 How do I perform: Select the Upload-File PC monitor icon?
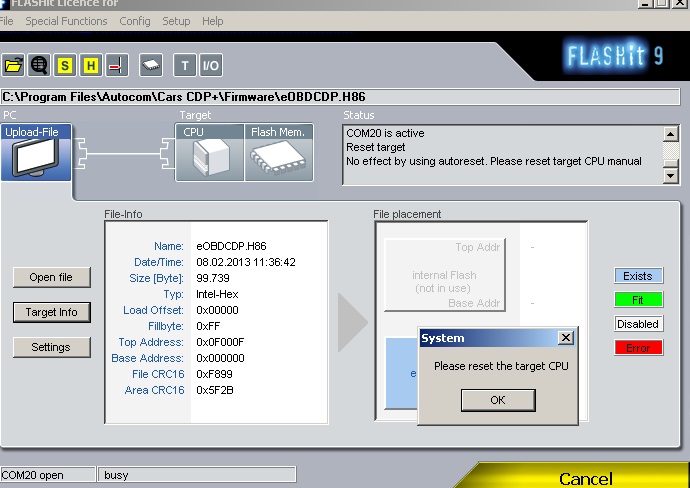pos(36,153)
